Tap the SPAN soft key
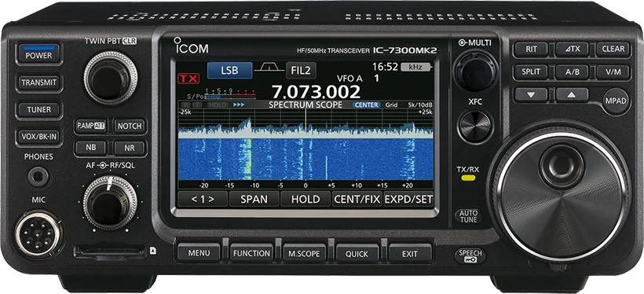Screen dimensions: 644x294 coord(254,200)
